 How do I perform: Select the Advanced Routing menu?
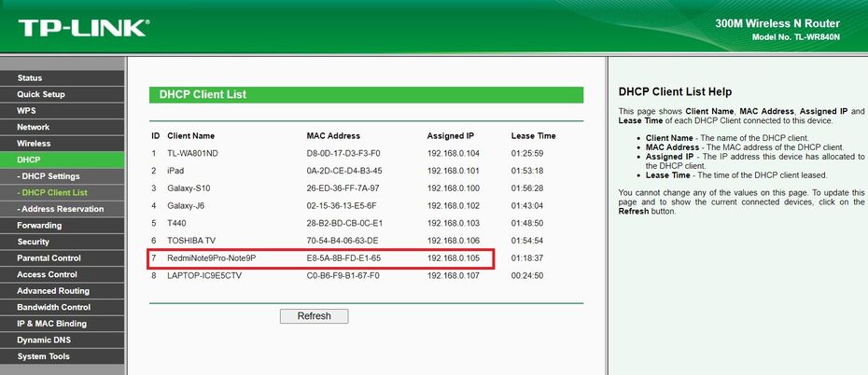click(62, 291)
